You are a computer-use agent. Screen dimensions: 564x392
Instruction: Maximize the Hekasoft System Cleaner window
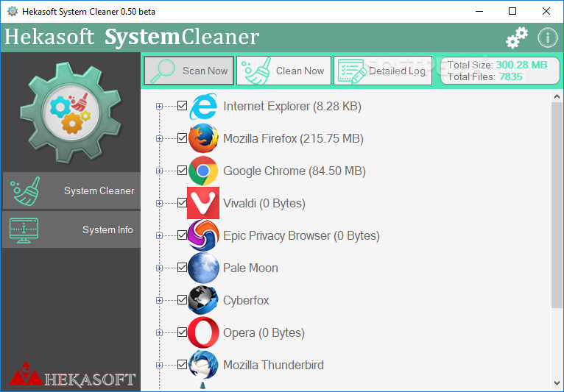tap(512, 12)
